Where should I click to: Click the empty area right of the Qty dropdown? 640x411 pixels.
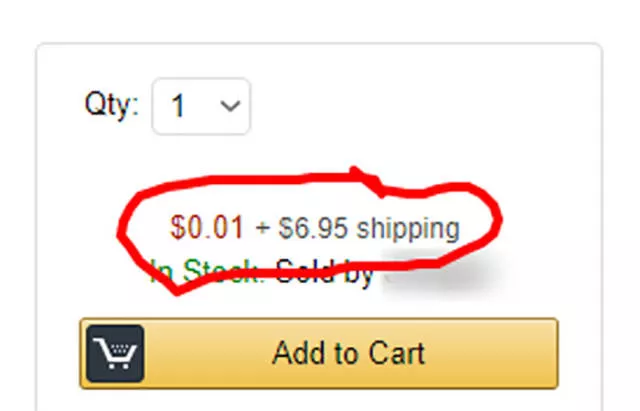[420, 106]
